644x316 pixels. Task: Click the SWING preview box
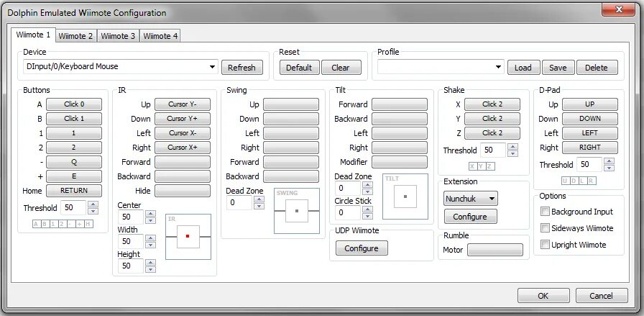(297, 211)
